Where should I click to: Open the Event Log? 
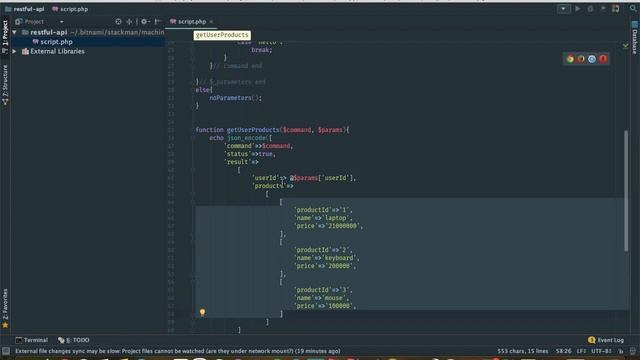[606, 340]
